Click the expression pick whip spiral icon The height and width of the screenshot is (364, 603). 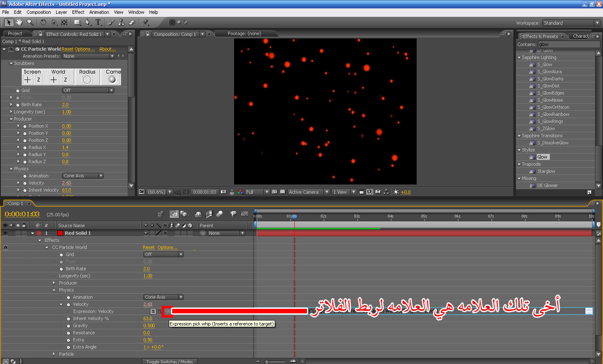tap(167, 311)
